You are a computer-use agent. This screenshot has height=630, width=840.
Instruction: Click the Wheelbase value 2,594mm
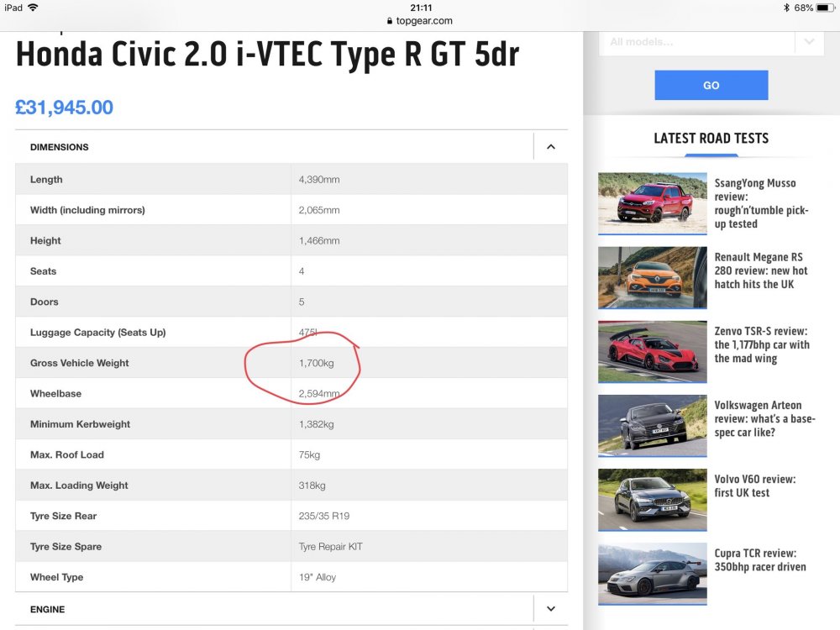(318, 394)
